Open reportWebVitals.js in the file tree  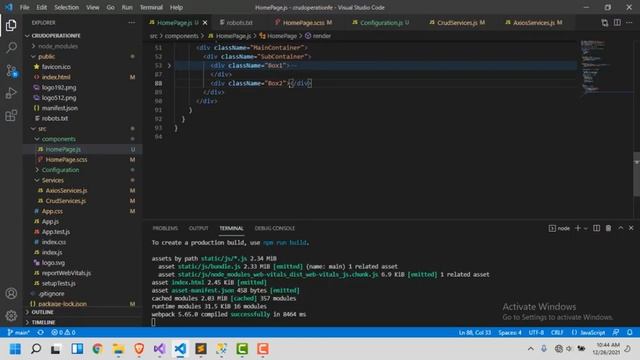(66, 273)
